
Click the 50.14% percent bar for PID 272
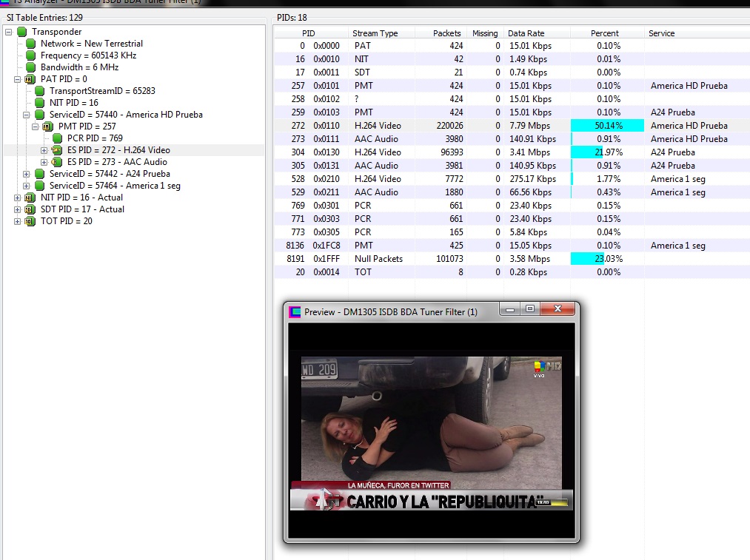(607, 126)
